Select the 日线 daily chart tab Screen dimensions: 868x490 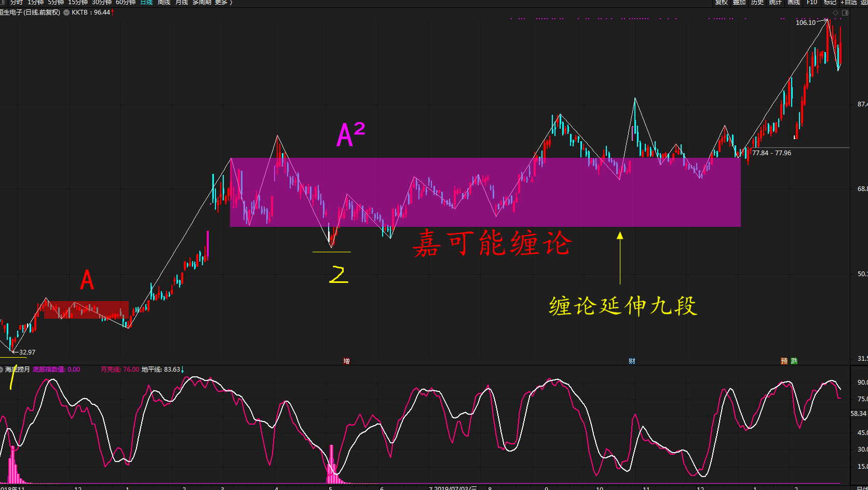(146, 2)
